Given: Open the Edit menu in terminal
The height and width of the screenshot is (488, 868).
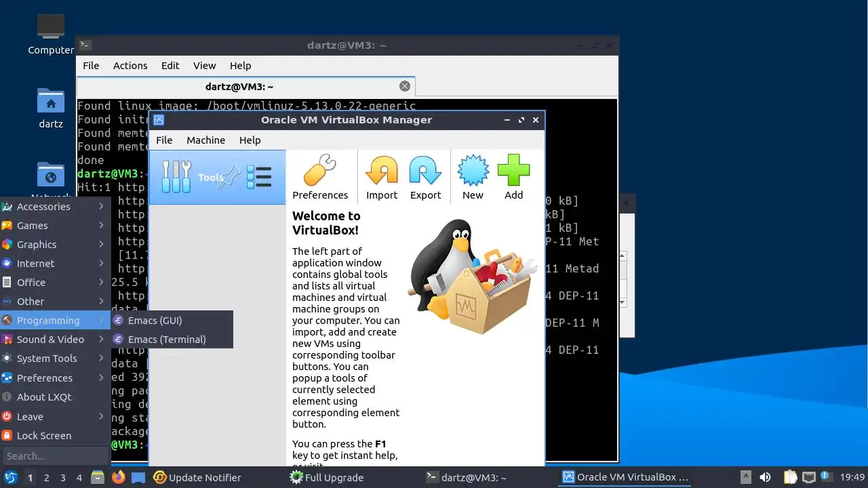Looking at the screenshot, I should (170, 66).
